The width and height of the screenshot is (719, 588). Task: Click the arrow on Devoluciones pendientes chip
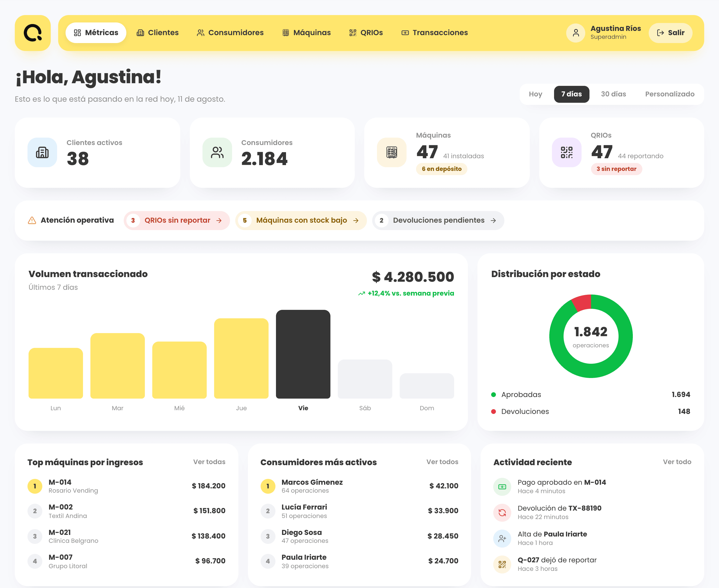click(493, 221)
